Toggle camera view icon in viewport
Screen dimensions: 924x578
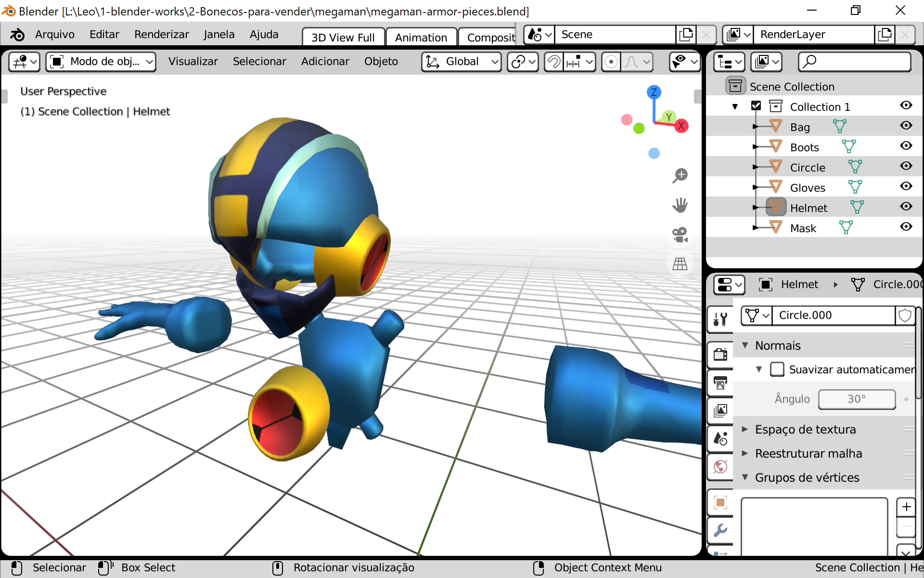680,235
